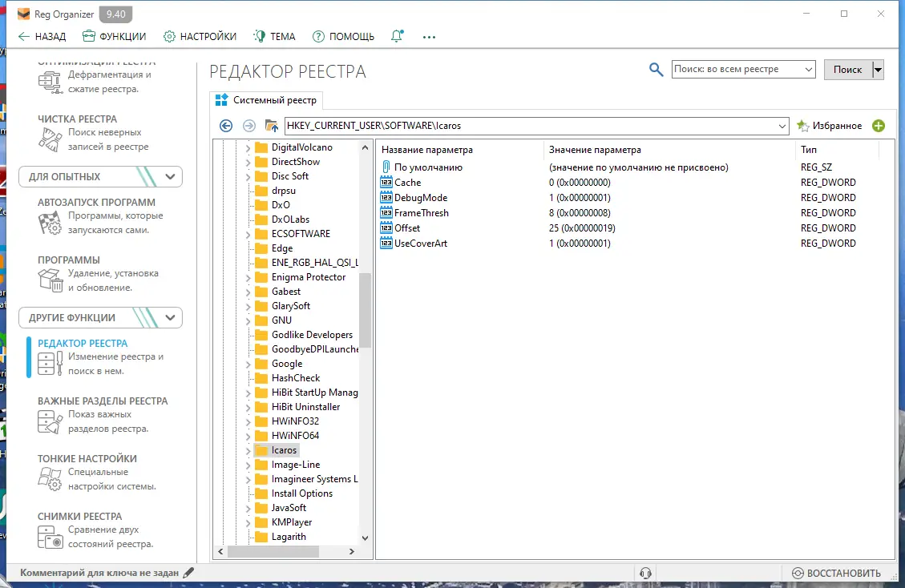Click the edit pencil for key comment
This screenshot has height=588, width=905.
tap(188, 573)
